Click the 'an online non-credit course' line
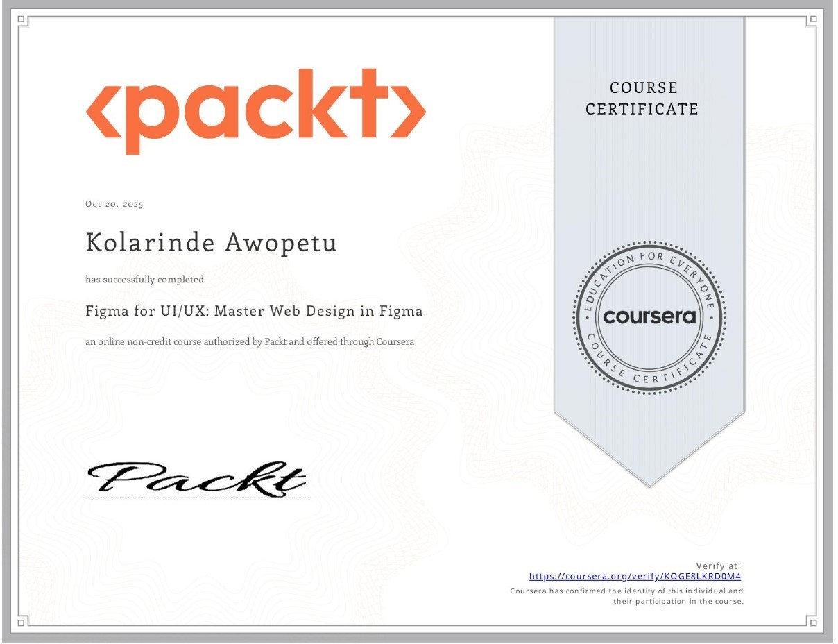838x644 pixels. (250, 341)
